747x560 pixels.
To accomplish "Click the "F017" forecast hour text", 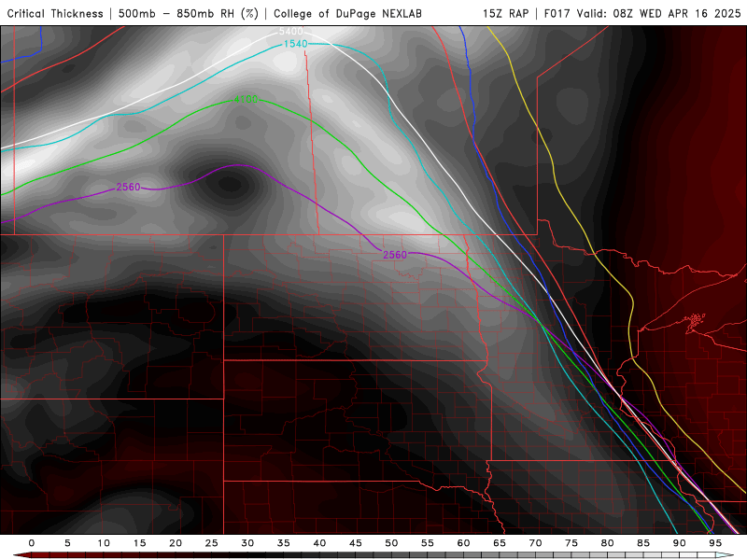I will pos(557,13).
